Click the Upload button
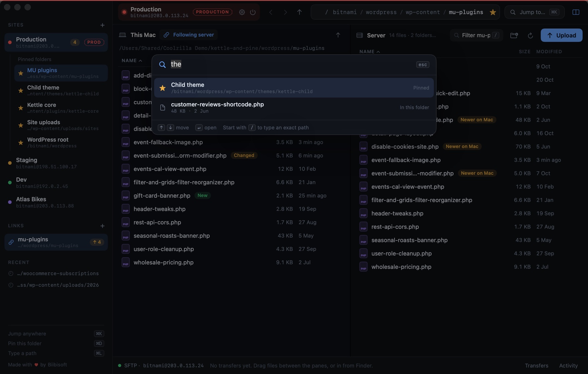 click(561, 35)
